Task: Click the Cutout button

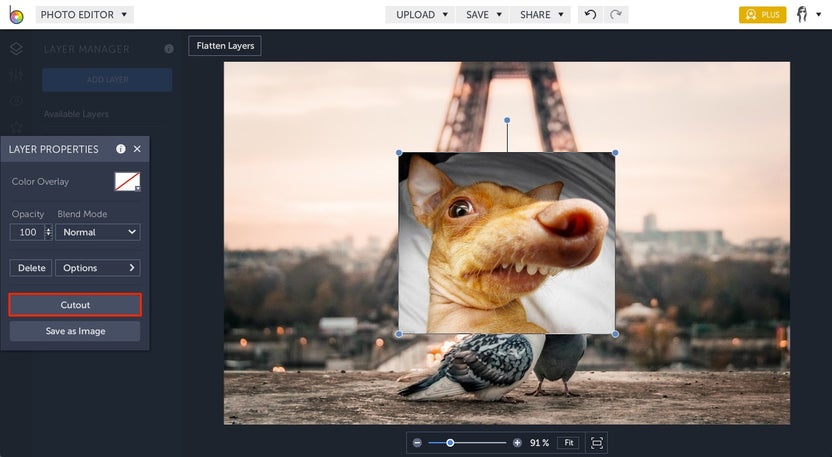Action: coord(75,305)
